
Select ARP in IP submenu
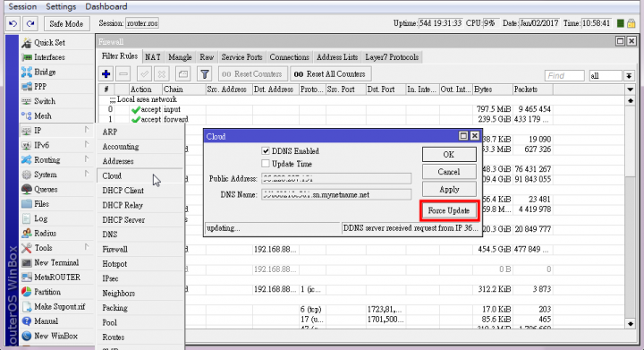point(140,132)
